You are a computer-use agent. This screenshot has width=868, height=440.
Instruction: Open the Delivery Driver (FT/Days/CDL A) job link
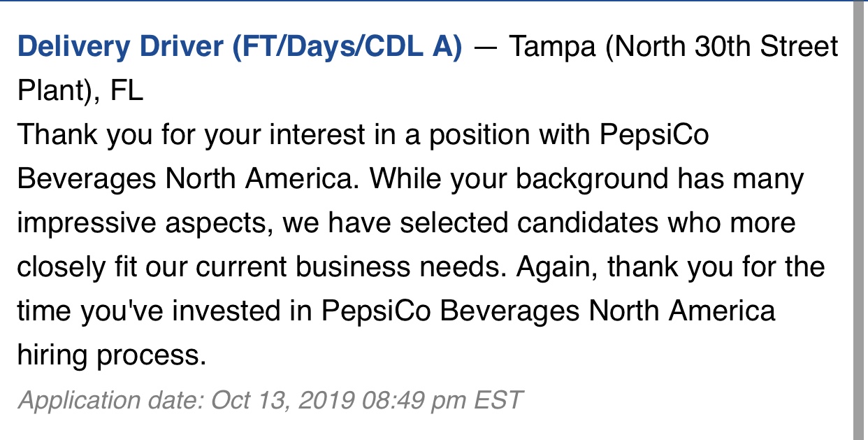coord(240,48)
